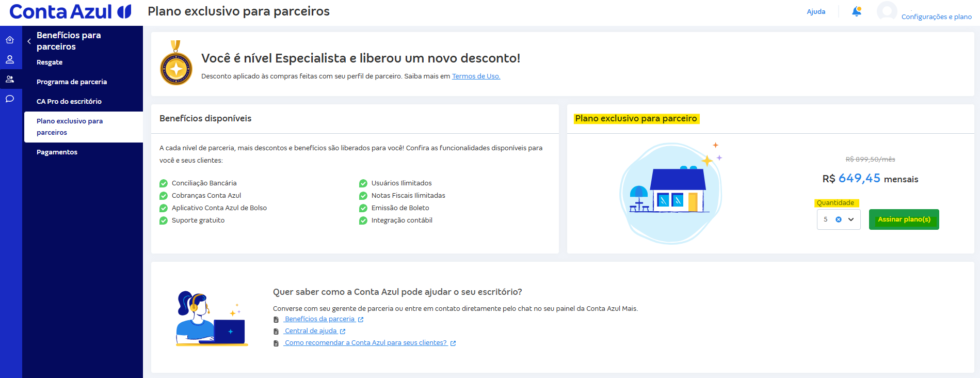Select Plano exclusivo para parceiros item
Image resolution: width=980 pixels, height=378 pixels.
pos(84,127)
